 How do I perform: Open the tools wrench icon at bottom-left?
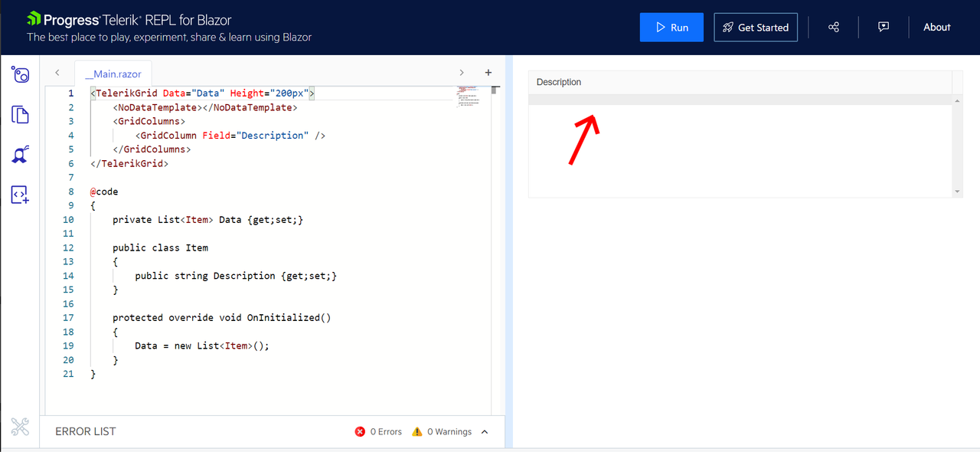point(20,427)
